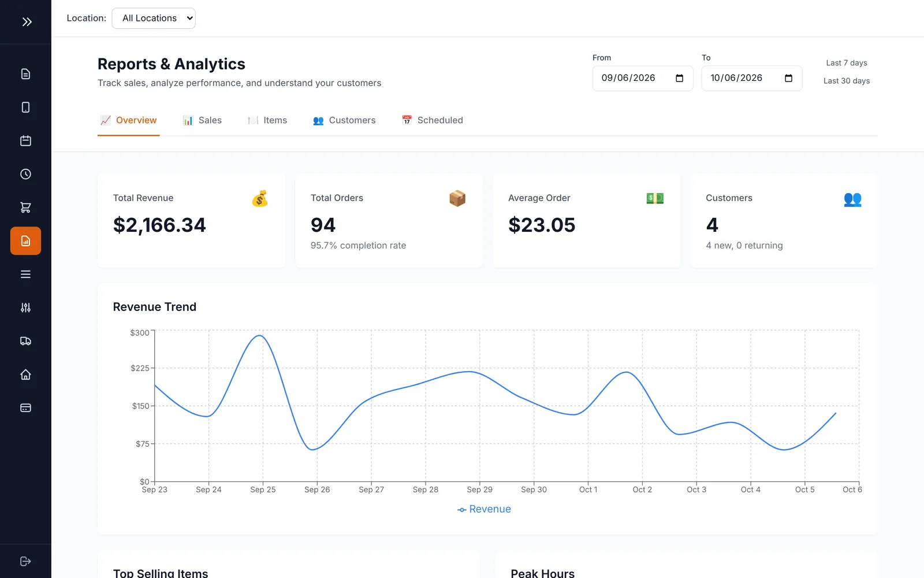Viewport: 924px width, 578px height.
Task: Click the highlighted reports icon in sidebar
Action: click(x=25, y=241)
